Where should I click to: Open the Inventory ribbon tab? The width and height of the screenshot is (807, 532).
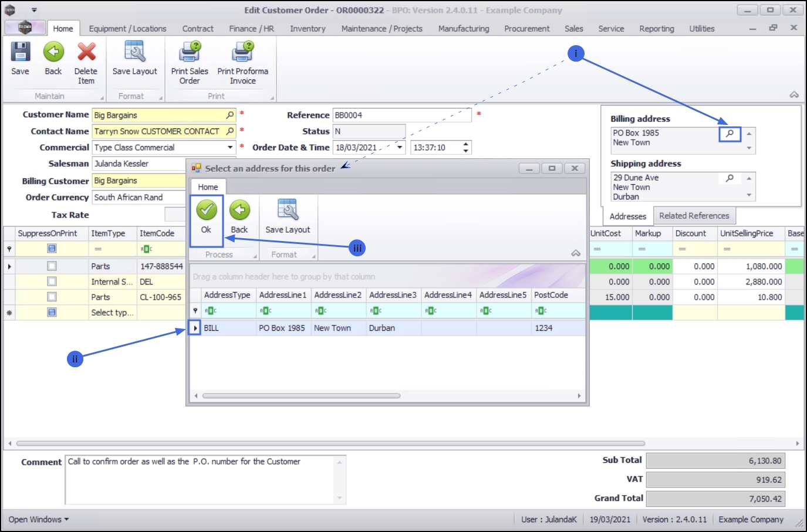(x=308, y=29)
